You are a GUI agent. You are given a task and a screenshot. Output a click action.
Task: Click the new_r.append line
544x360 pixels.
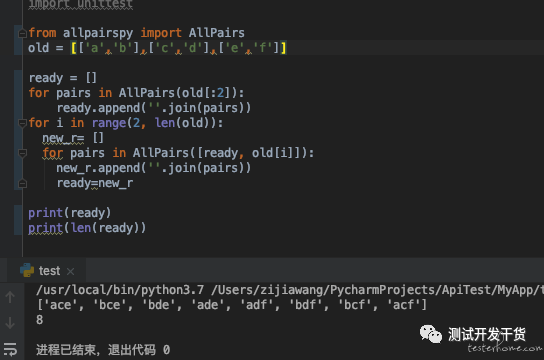point(154,168)
